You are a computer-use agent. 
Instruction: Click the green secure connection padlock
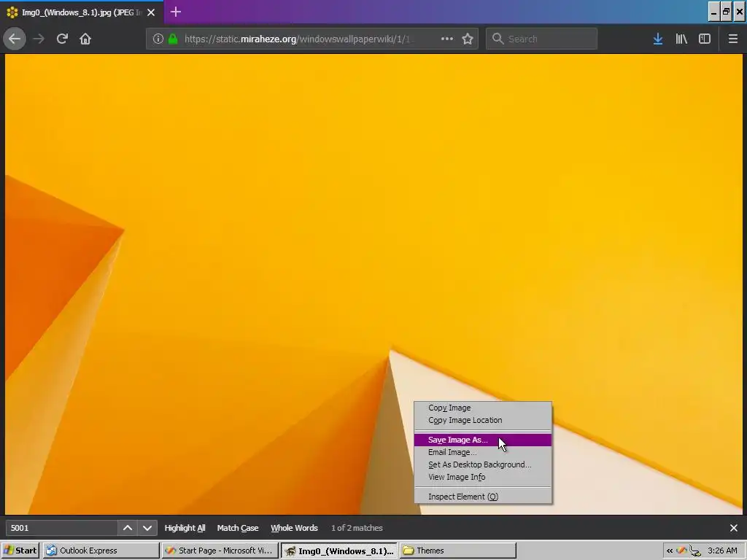173,39
